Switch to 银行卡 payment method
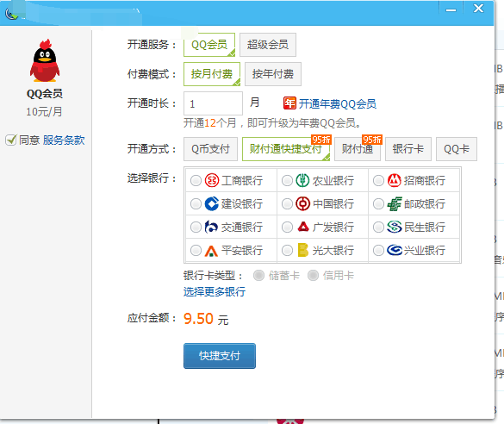This screenshot has width=504, height=424. [408, 149]
